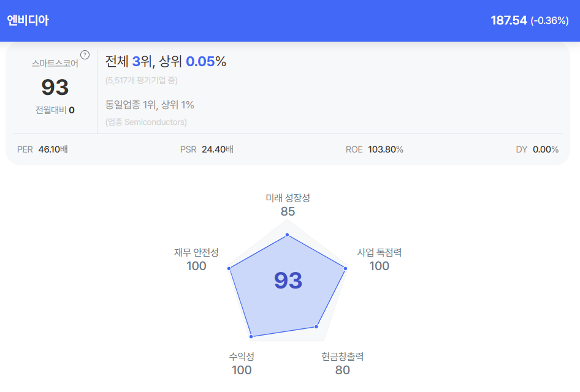Click the 전월대비 0 change indicator

coord(55,110)
